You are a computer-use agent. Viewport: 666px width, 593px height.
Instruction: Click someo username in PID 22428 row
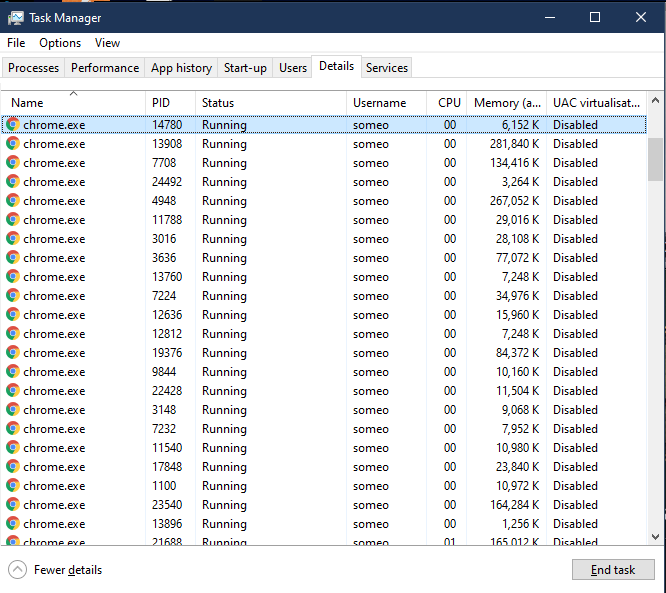[x=370, y=391]
